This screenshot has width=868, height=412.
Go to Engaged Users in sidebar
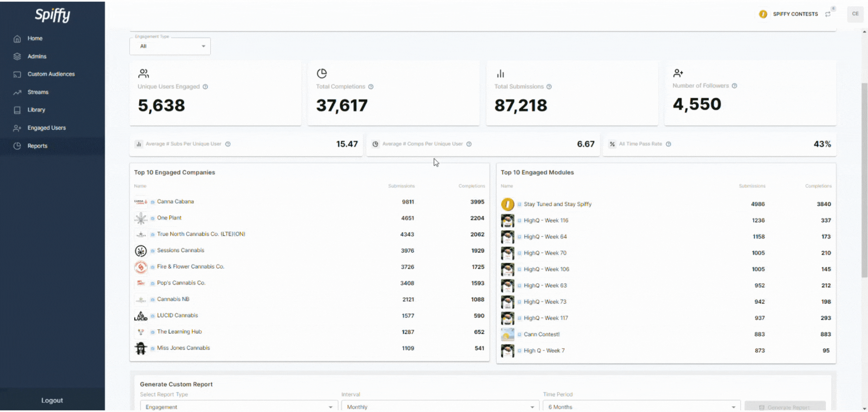click(47, 128)
